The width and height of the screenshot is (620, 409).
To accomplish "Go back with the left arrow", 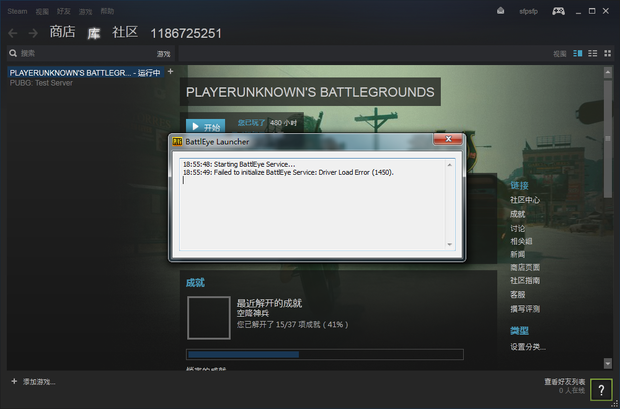I will click(13, 33).
